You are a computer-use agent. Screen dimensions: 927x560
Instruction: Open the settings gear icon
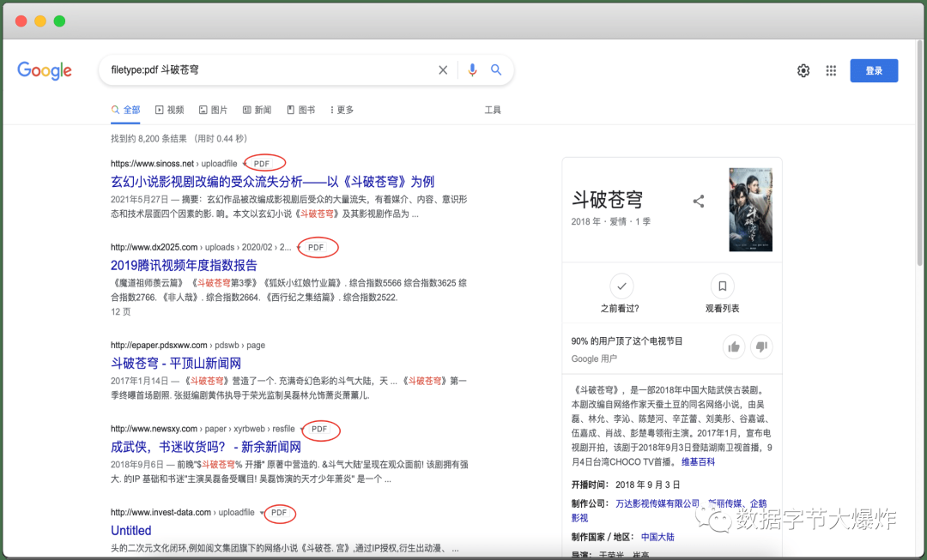803,71
